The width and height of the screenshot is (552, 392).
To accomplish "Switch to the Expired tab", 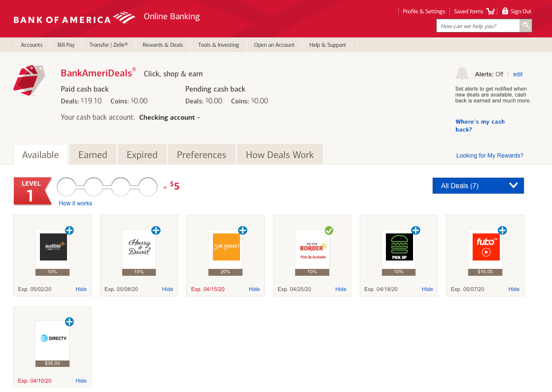I will click(x=142, y=155).
